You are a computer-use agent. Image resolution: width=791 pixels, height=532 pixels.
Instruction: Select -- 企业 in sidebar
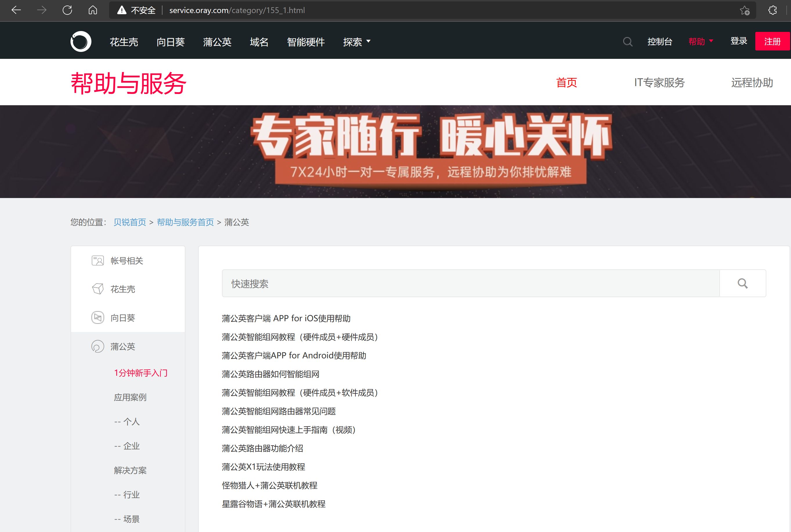pyautogui.click(x=127, y=446)
